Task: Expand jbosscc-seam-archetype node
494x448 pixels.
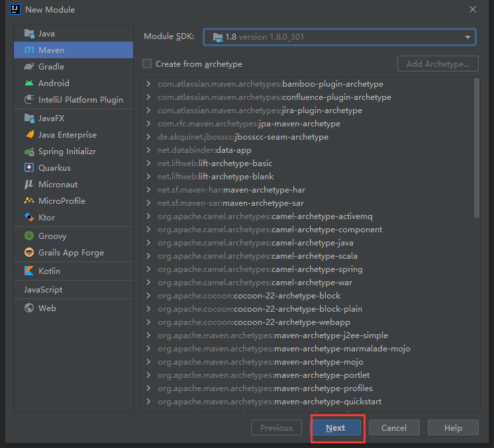Action: coord(148,136)
